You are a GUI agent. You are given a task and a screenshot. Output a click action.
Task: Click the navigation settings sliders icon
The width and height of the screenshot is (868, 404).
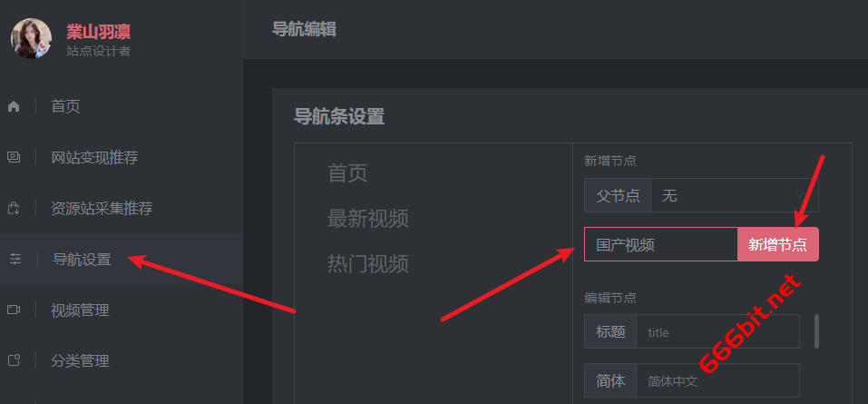(15, 259)
